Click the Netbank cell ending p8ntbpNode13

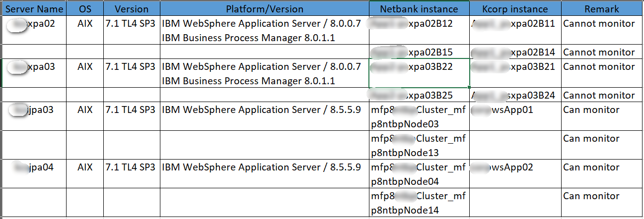tap(419, 145)
